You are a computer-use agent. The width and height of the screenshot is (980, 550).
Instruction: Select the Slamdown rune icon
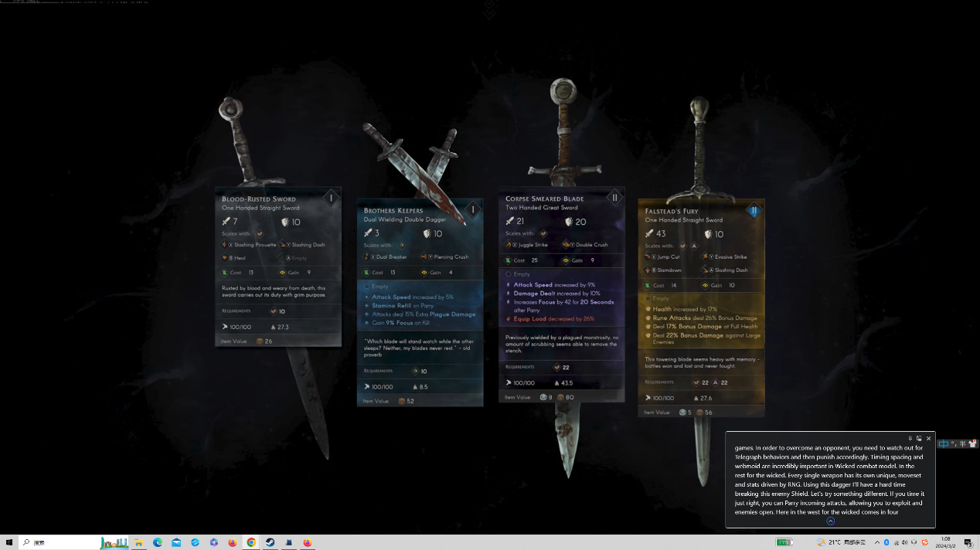tap(648, 270)
